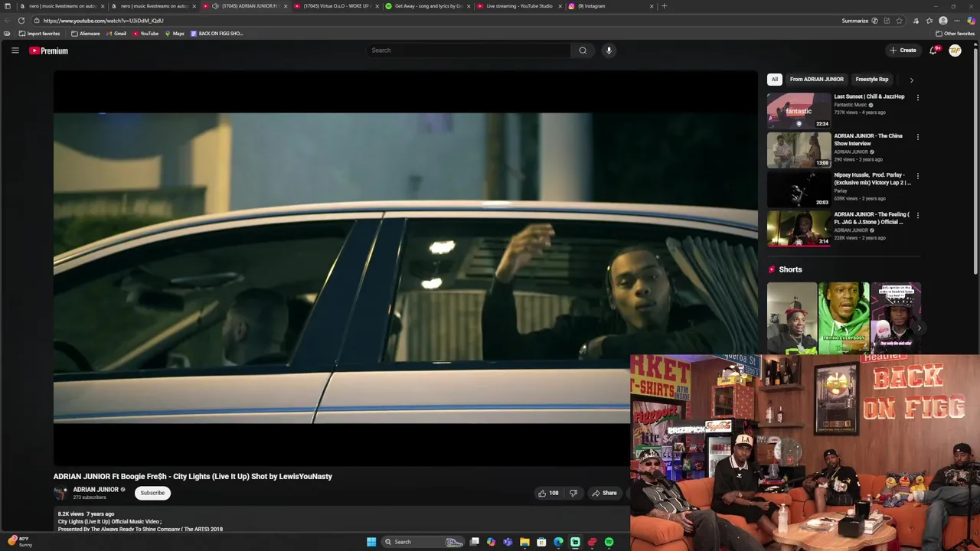980x551 pixels.
Task: Refresh the browser page
Action: (x=21, y=21)
